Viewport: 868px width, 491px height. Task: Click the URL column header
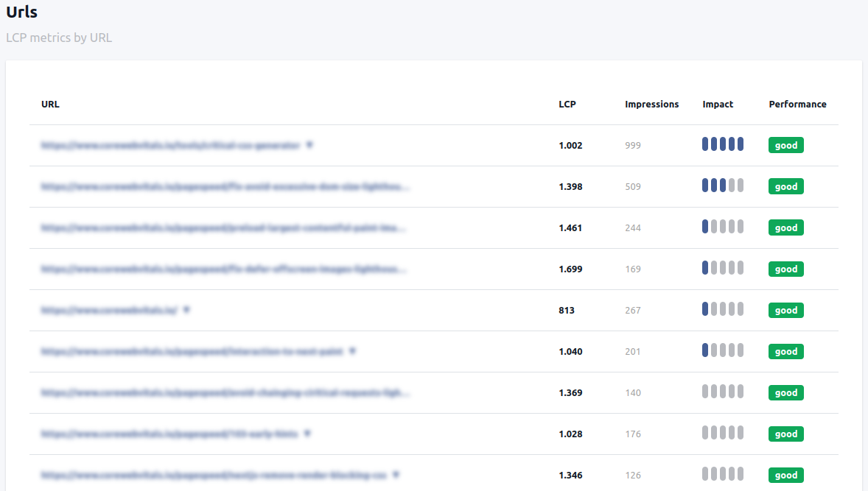pyautogui.click(x=50, y=105)
